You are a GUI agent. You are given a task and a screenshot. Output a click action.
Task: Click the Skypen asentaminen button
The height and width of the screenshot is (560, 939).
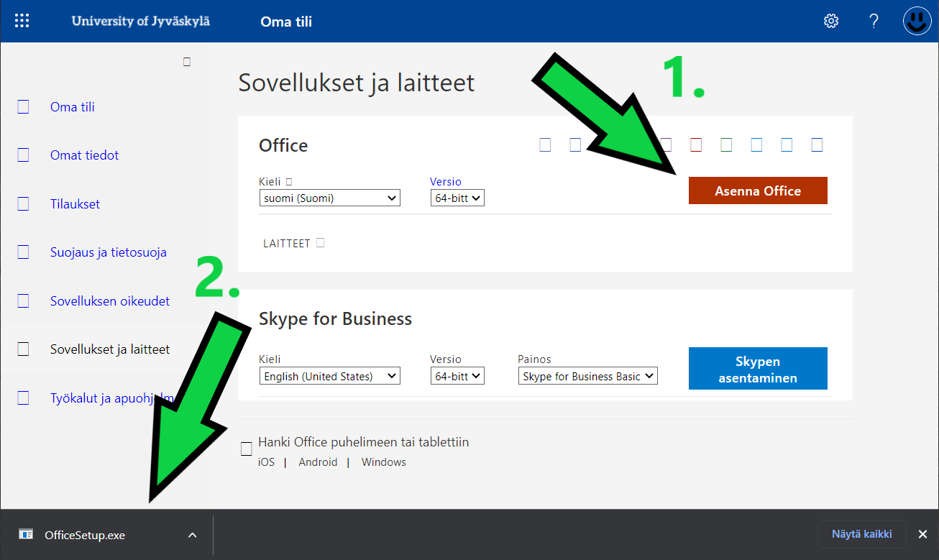point(757,369)
